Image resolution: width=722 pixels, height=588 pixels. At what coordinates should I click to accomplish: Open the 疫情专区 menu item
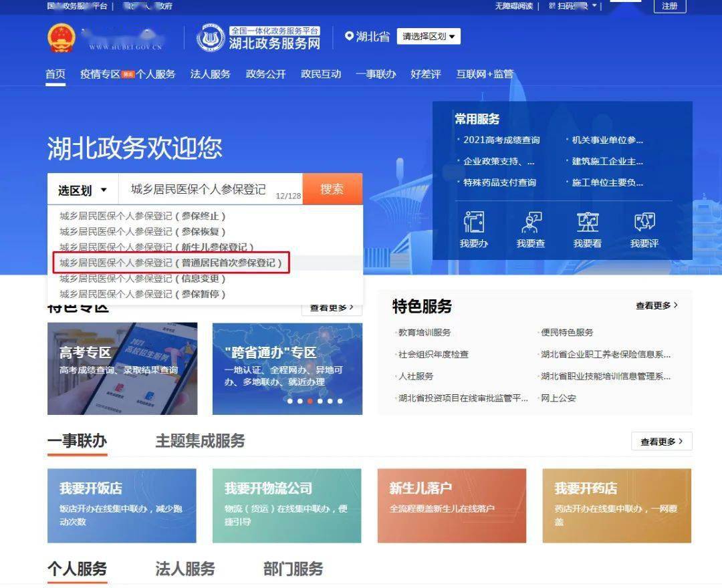(x=100, y=74)
